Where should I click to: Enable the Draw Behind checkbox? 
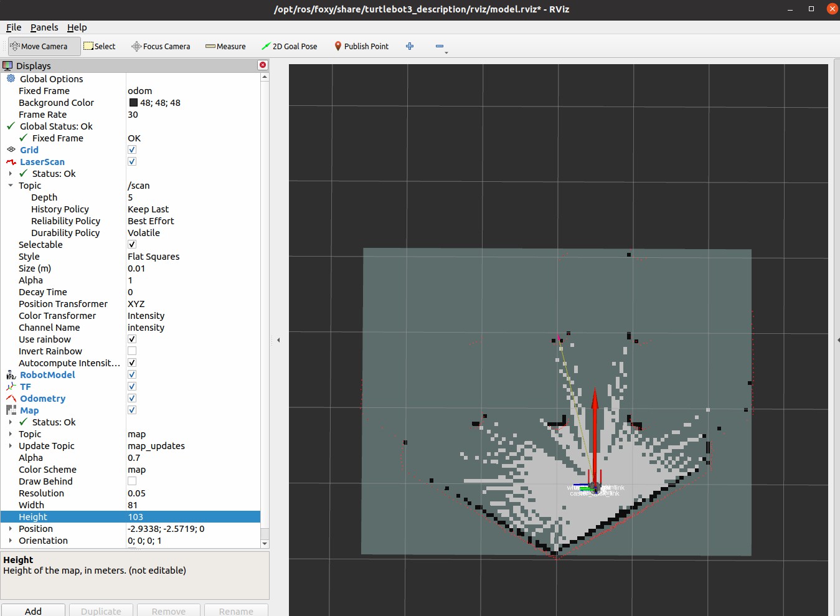[132, 481]
